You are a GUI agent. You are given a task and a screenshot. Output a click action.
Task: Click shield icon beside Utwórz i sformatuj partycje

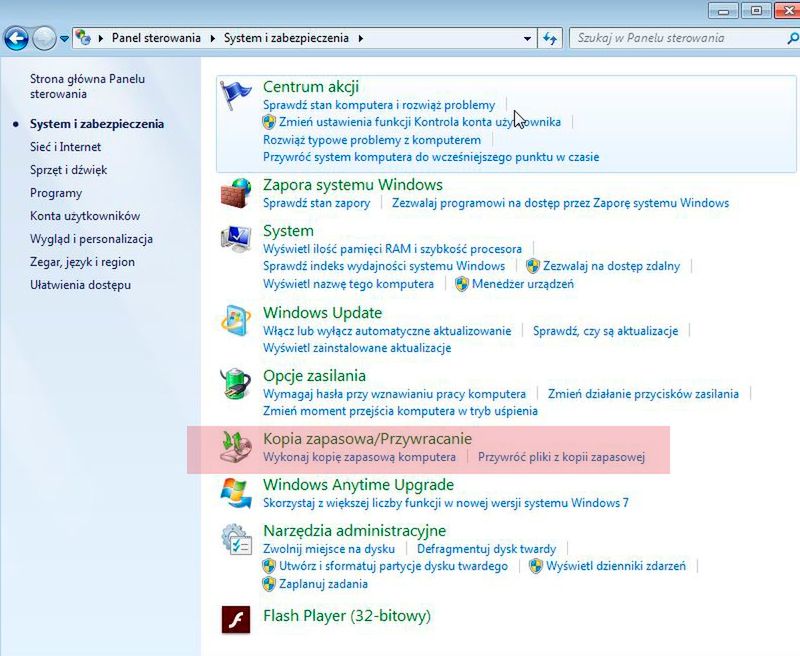(x=269, y=566)
